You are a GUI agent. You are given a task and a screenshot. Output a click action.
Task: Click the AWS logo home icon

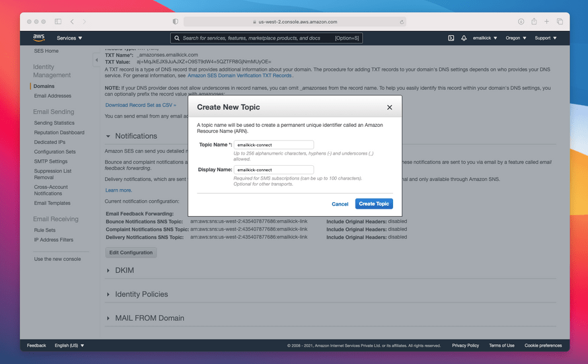38,38
